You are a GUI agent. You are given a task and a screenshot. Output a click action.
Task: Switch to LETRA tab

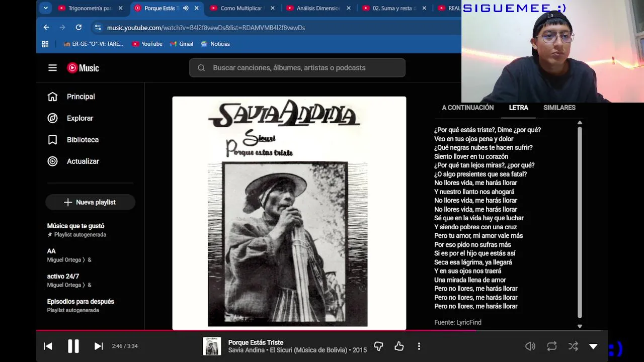tap(518, 108)
